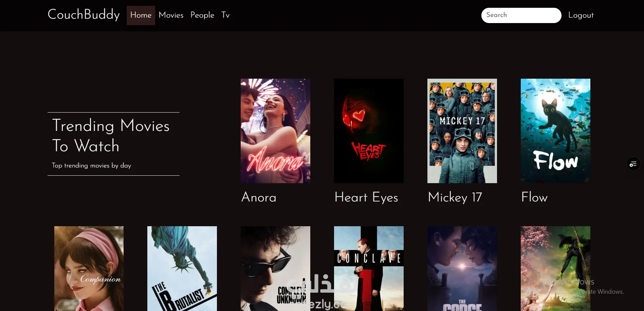Open A Complete Unknown poster
Viewport: 644px width, 311px height.
tap(275, 269)
